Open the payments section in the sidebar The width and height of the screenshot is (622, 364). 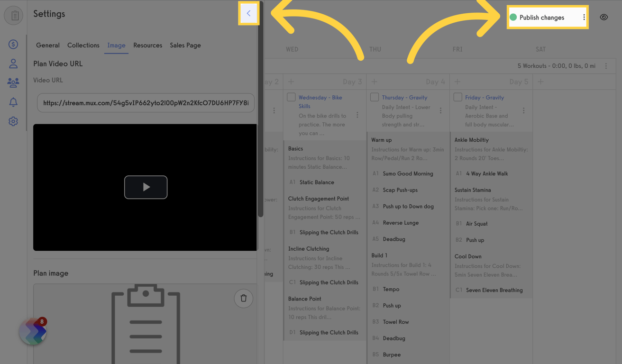[x=13, y=44]
